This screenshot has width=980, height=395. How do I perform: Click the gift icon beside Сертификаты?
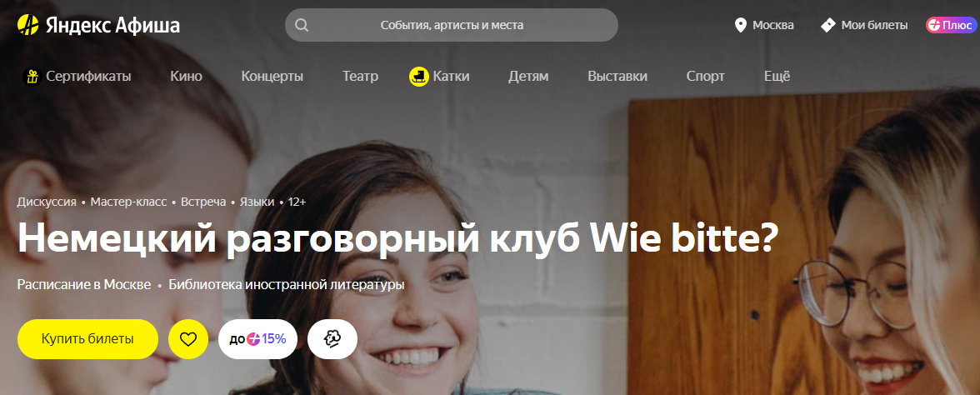pyautogui.click(x=32, y=77)
